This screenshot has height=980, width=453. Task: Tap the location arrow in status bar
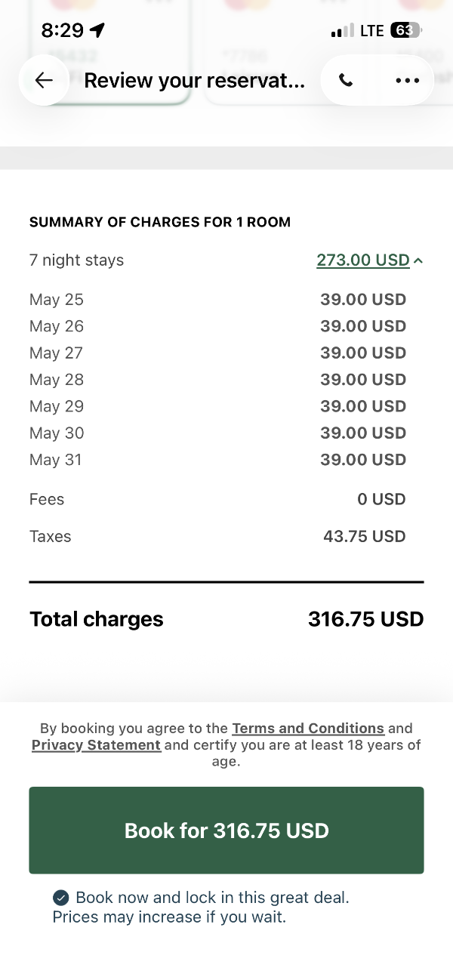[97, 30]
